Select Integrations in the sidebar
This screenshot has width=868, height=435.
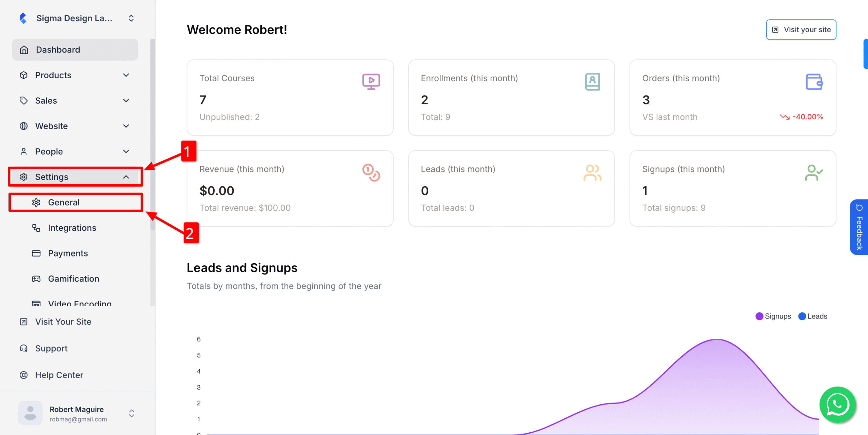pyautogui.click(x=72, y=228)
